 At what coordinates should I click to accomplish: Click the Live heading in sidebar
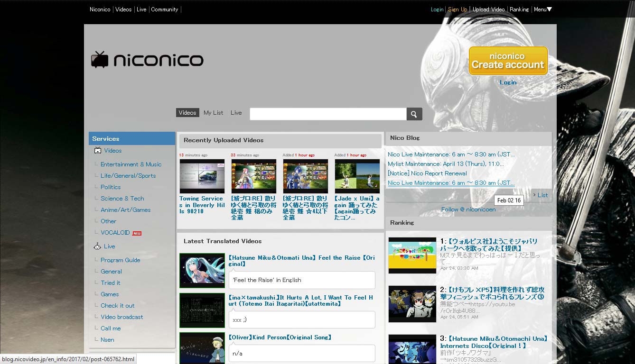coord(110,246)
